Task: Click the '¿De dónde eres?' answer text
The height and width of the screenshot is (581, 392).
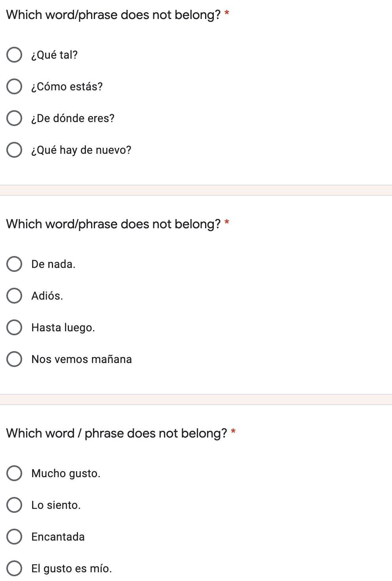Action: pyautogui.click(x=73, y=118)
